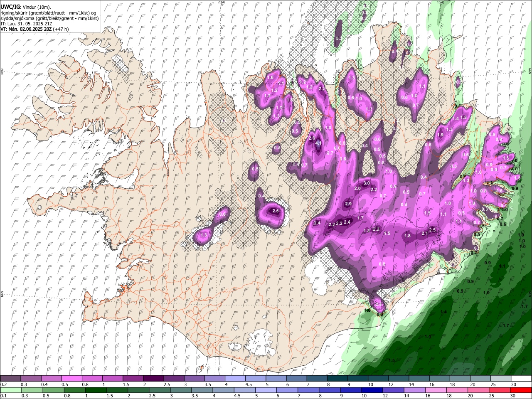Viewport: 532px width, 399px height.
Task: Click the 'VT: Mán. 02.06.2025 20Z (+47 h)' line
Action: point(35,29)
